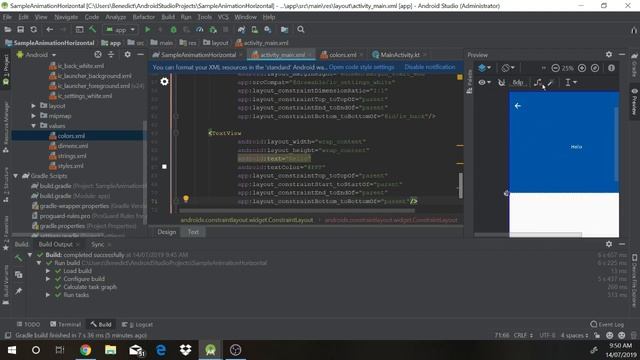Show preview warnings and errors icon

(611, 68)
